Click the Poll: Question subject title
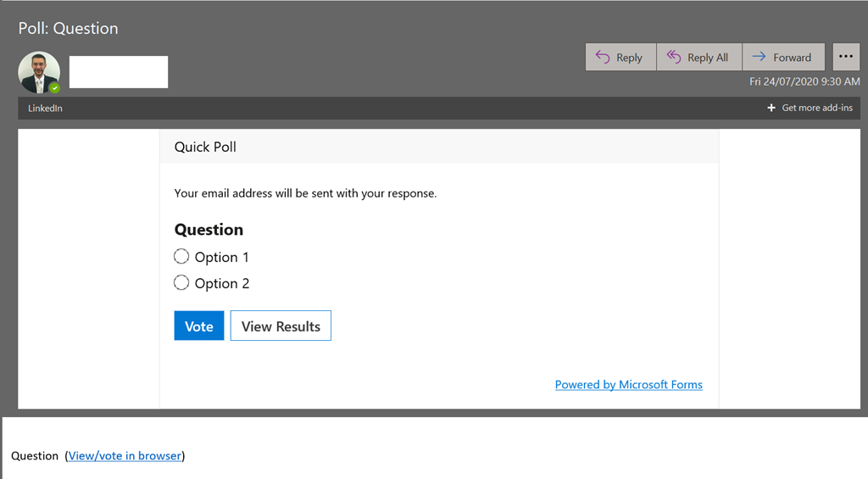The width and height of the screenshot is (868, 479). coord(69,29)
